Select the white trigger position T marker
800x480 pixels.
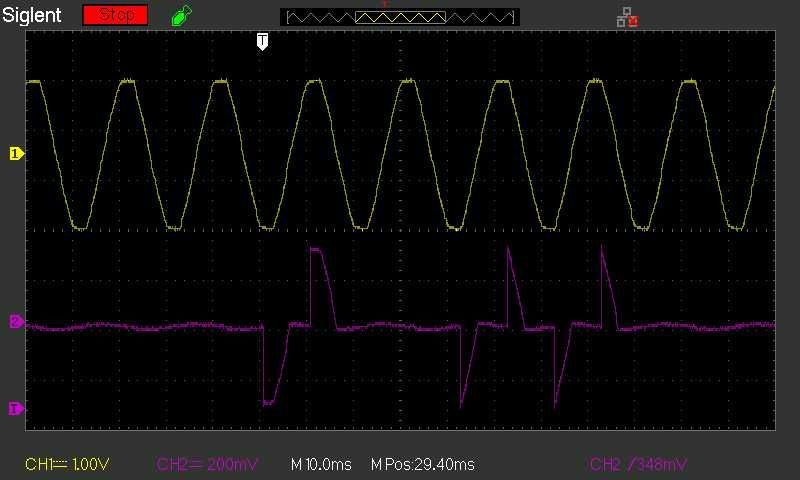(x=262, y=42)
